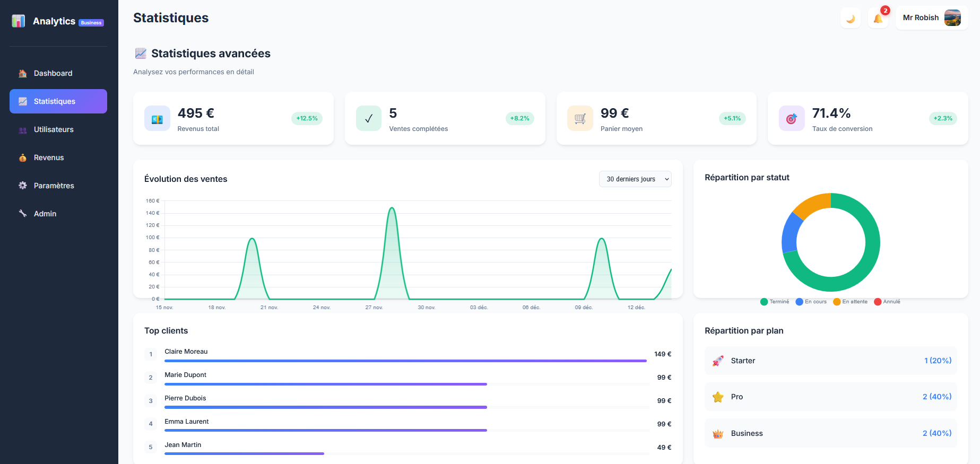The image size is (980, 464).
Task: Toggle dark mode with moon icon
Action: point(851,18)
